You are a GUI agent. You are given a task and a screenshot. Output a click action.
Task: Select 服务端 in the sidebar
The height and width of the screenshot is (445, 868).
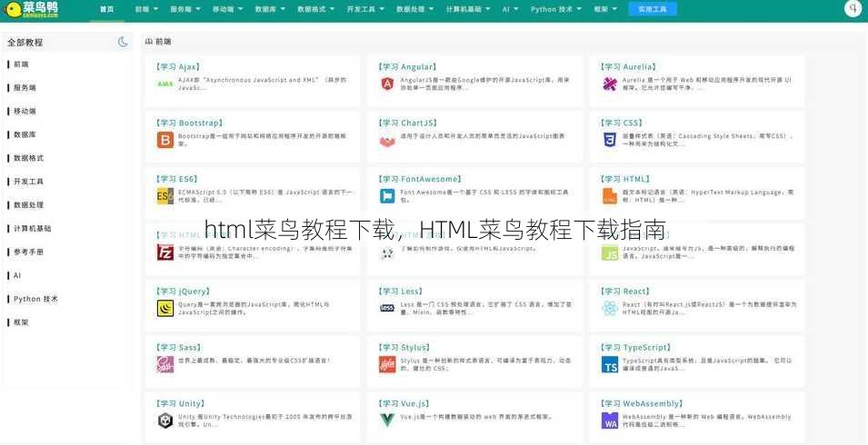(25, 87)
